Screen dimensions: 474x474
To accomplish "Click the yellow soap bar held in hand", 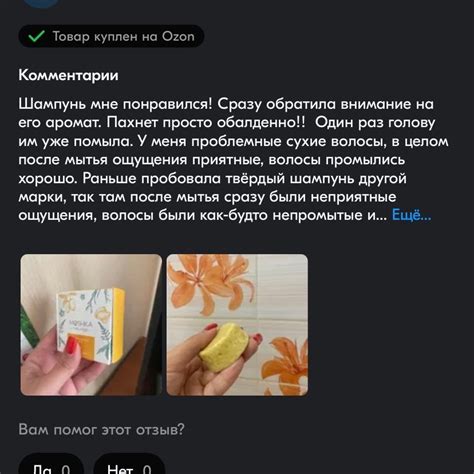I will pos(224,347).
